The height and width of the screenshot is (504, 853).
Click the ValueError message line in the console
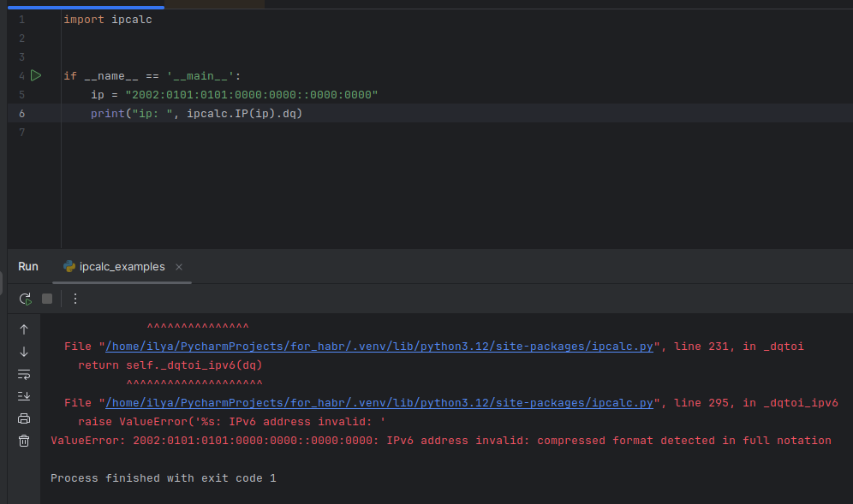click(441, 441)
